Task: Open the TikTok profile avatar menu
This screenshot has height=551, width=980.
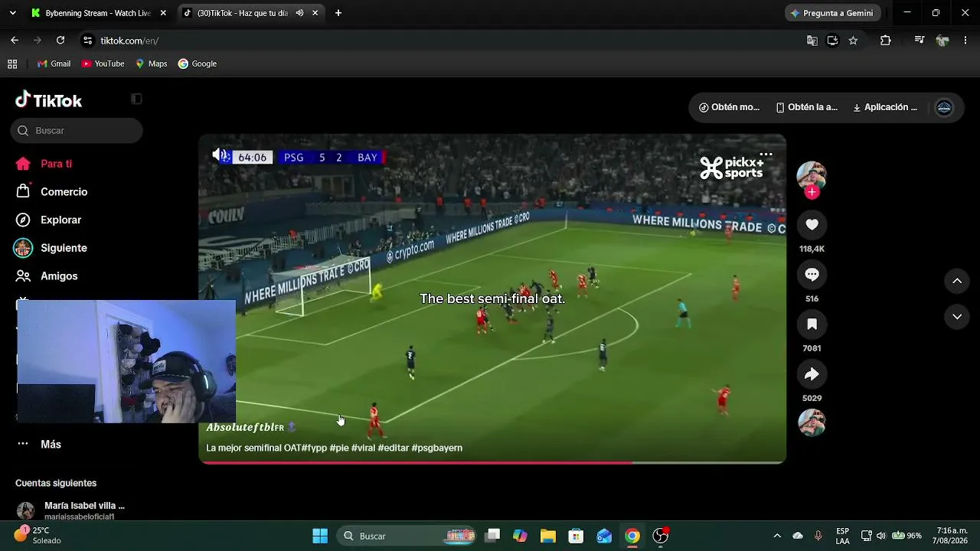Action: (944, 107)
